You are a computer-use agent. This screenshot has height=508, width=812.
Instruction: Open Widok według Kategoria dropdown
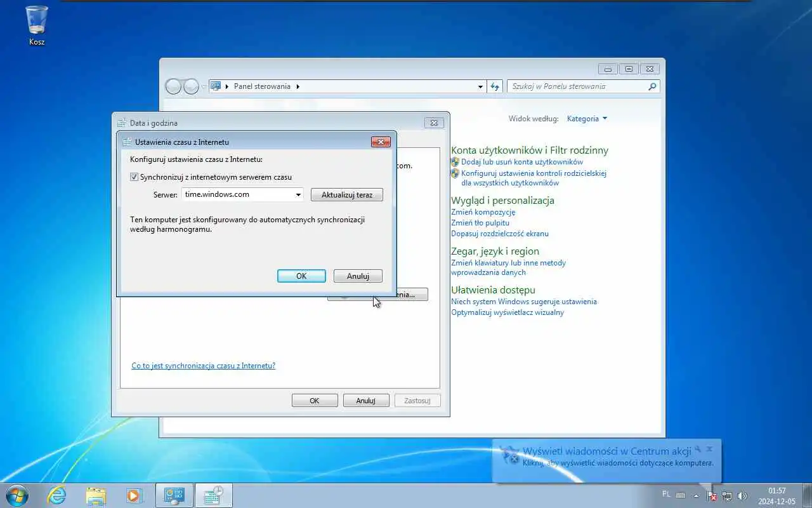click(587, 119)
